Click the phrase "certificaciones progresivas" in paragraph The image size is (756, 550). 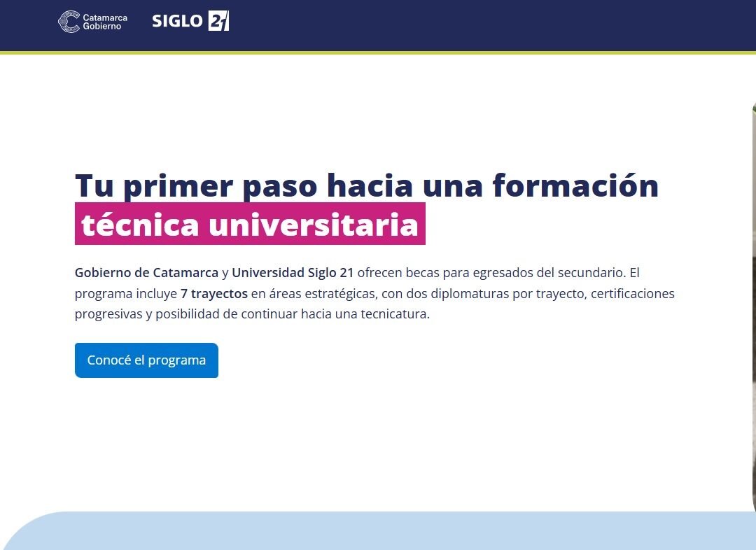coord(632,293)
